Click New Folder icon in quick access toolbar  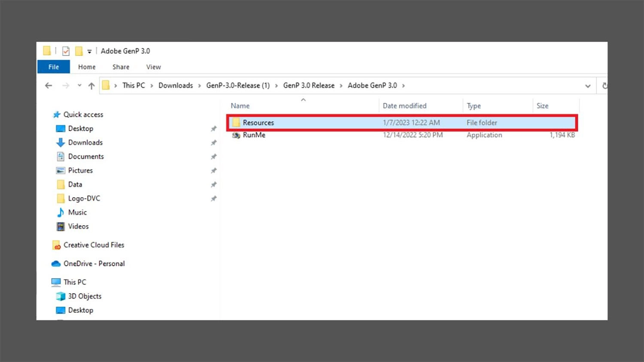pos(79,51)
